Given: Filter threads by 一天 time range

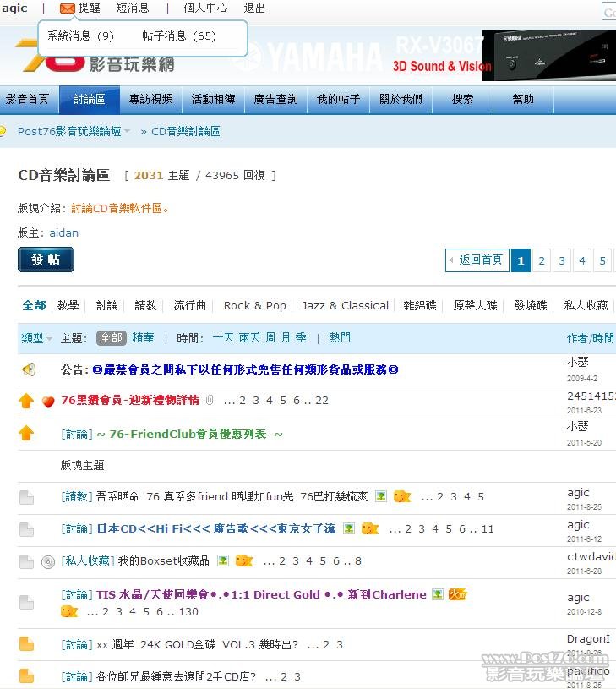Looking at the screenshot, I should pos(223,337).
